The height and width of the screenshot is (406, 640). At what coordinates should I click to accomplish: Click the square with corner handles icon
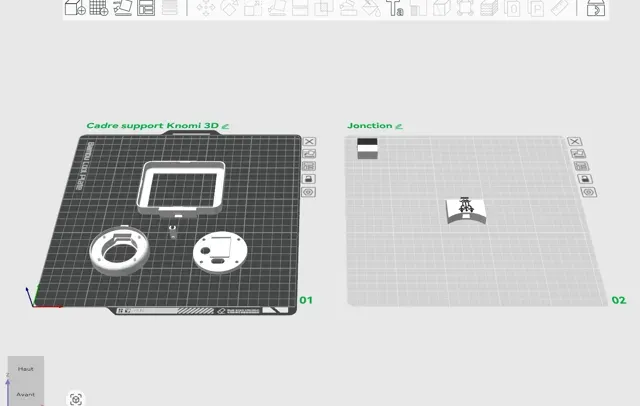(x=465, y=7)
